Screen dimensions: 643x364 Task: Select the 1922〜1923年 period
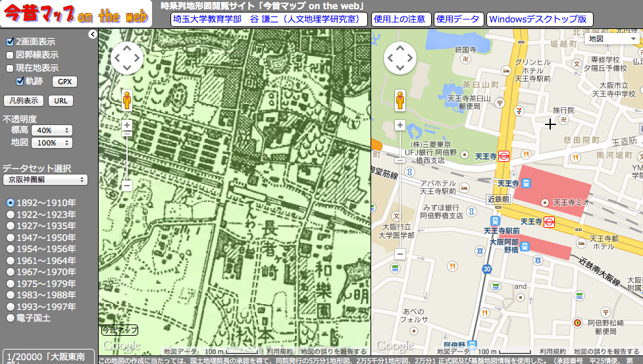(11, 215)
